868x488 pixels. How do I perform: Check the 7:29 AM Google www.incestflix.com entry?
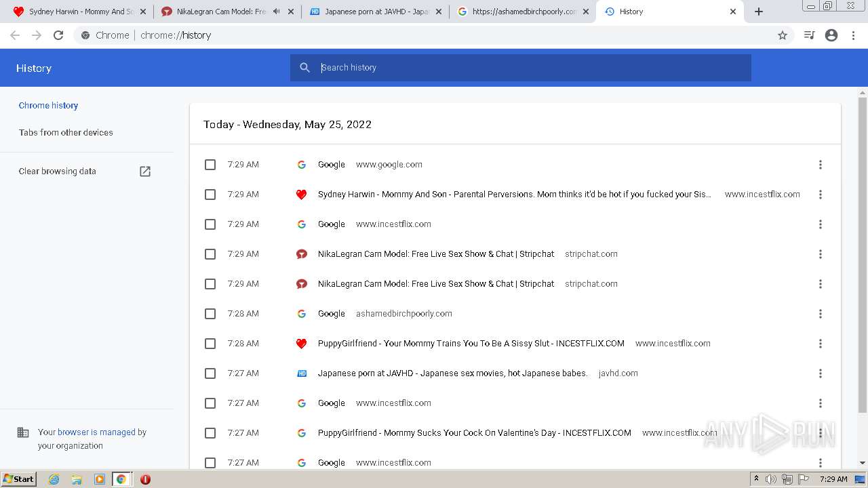coord(210,224)
